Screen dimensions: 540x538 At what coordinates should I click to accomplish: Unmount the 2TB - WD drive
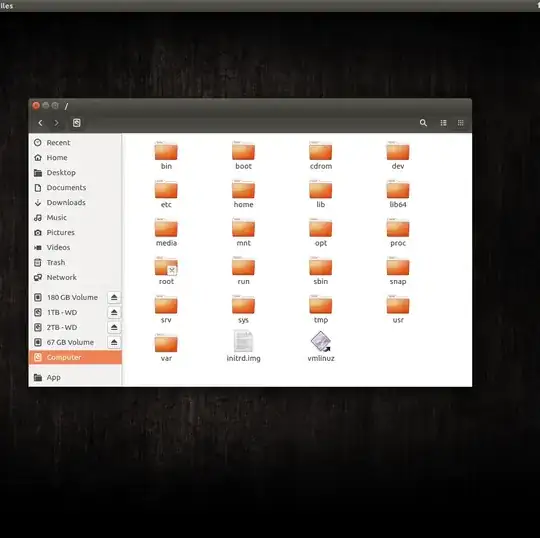(114, 327)
